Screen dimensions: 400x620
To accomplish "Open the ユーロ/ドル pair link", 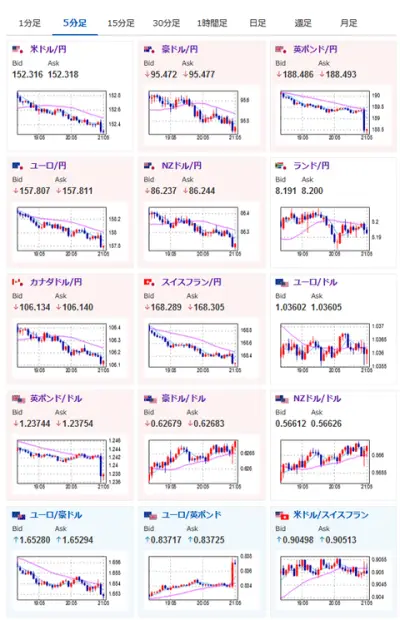I will [x=315, y=282].
